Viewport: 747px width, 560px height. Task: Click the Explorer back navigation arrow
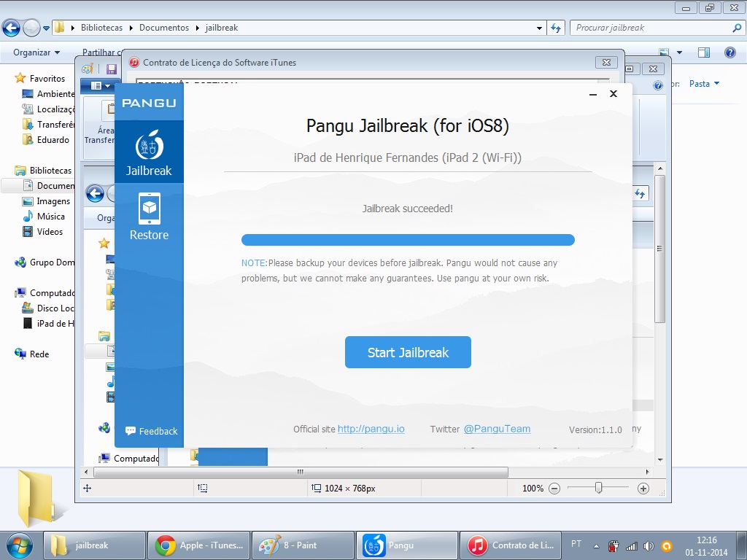(11, 28)
